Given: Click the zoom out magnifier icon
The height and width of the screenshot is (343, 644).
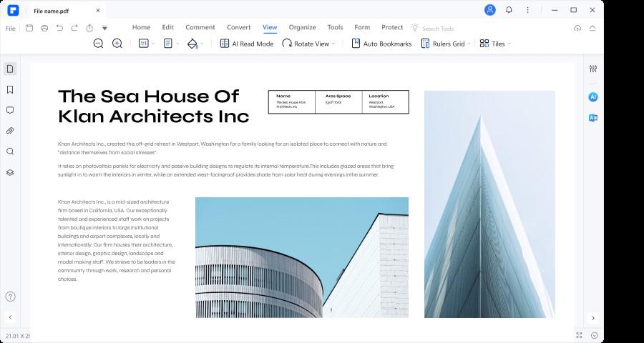Looking at the screenshot, I should coord(98,44).
